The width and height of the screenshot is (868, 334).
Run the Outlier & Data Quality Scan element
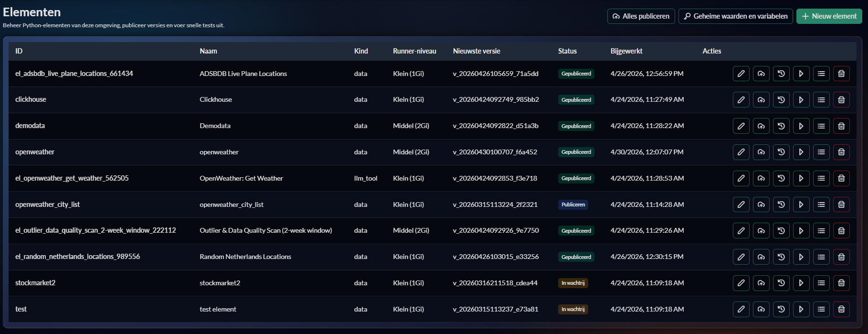click(801, 231)
